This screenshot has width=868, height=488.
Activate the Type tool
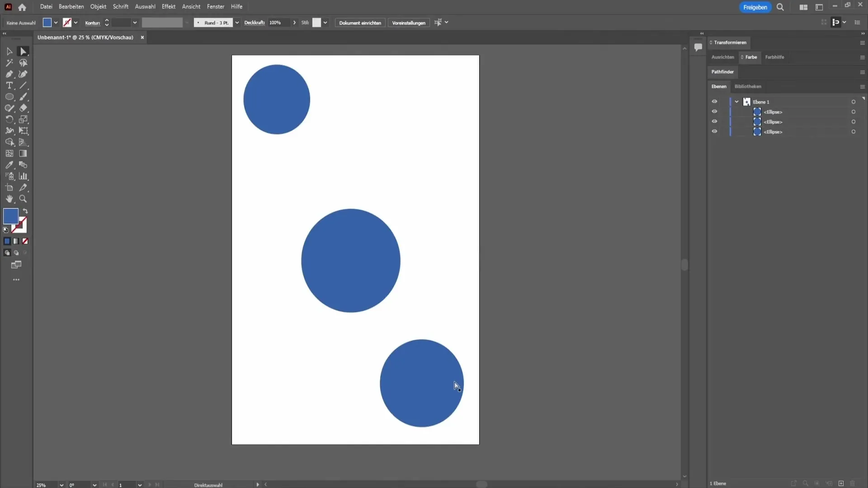click(9, 85)
